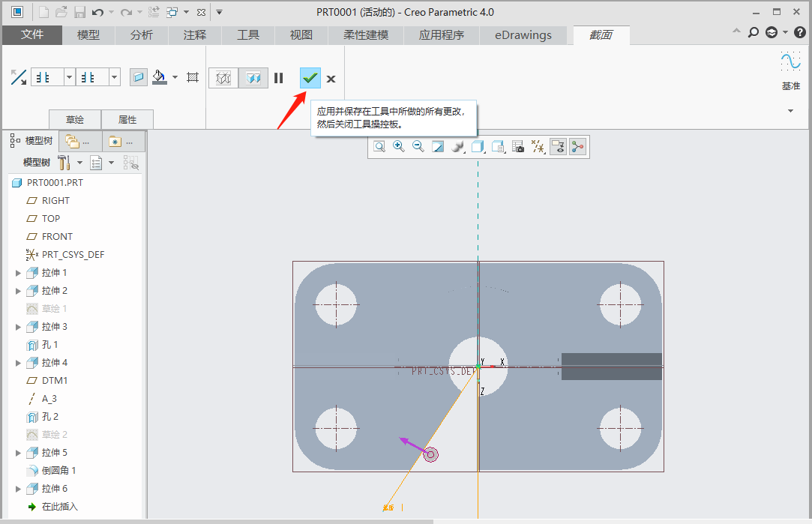This screenshot has height=524, width=812.
Task: Open the model tree settings hammer icon
Action: [64, 163]
